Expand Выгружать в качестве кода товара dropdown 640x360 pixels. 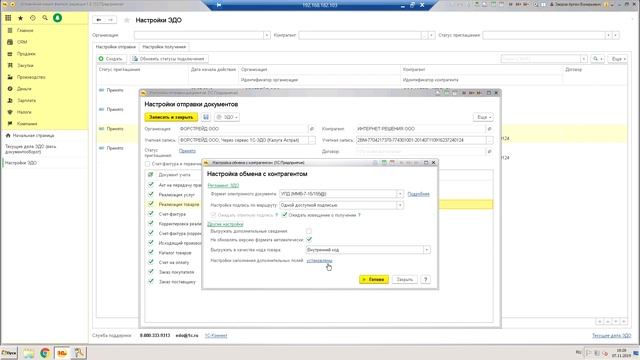427,250
